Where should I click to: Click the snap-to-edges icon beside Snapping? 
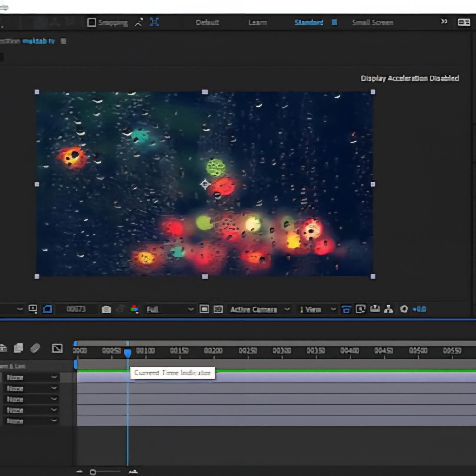pyautogui.click(x=139, y=22)
